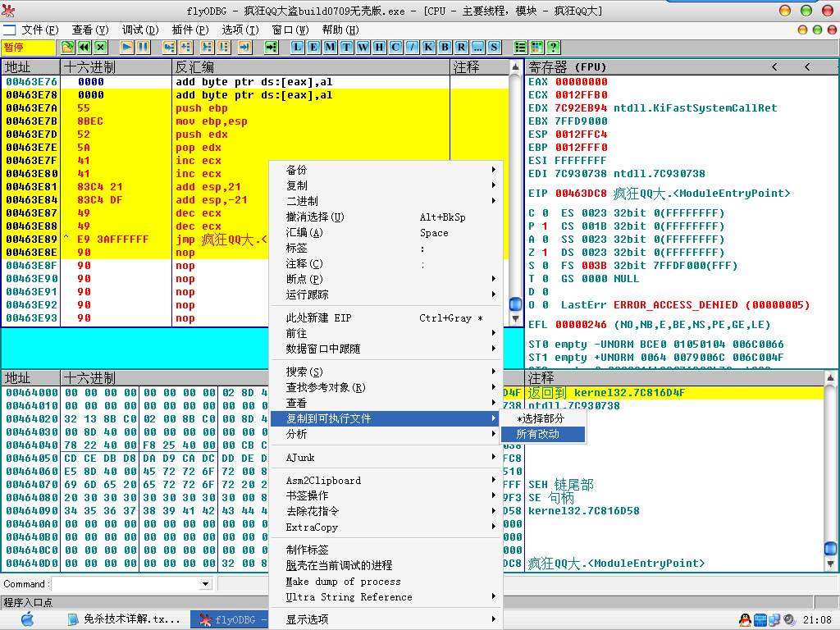
Task: Click the trace into toolbar icon
Action: (208, 47)
